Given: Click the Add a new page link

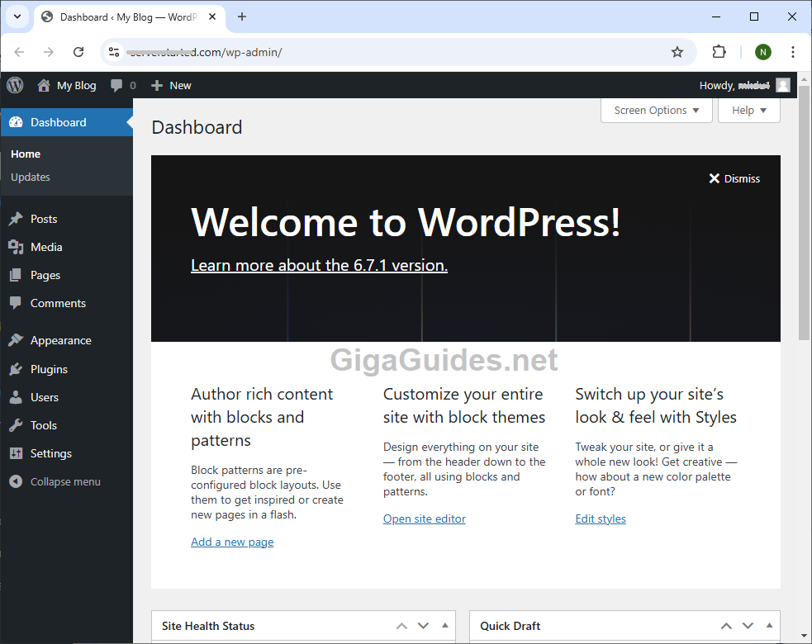Looking at the screenshot, I should [232, 542].
